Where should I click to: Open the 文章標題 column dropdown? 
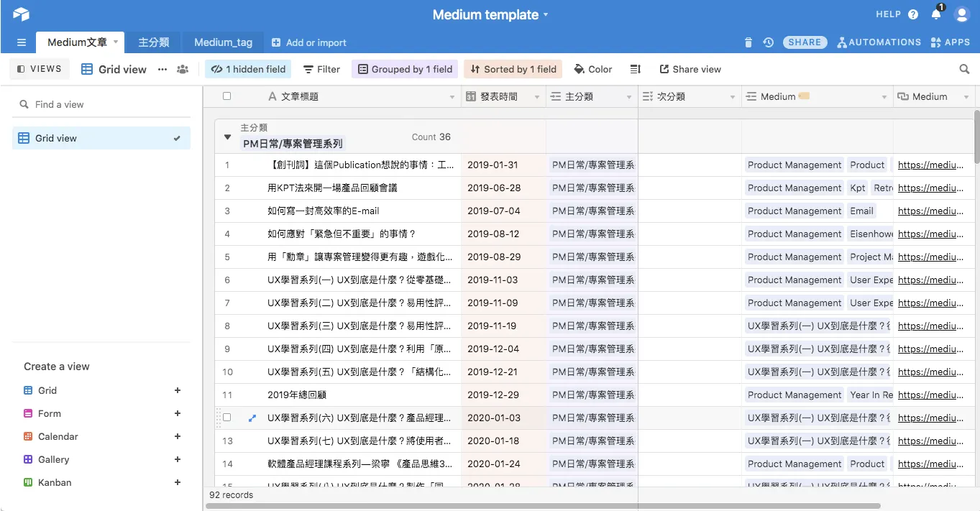pyautogui.click(x=452, y=97)
